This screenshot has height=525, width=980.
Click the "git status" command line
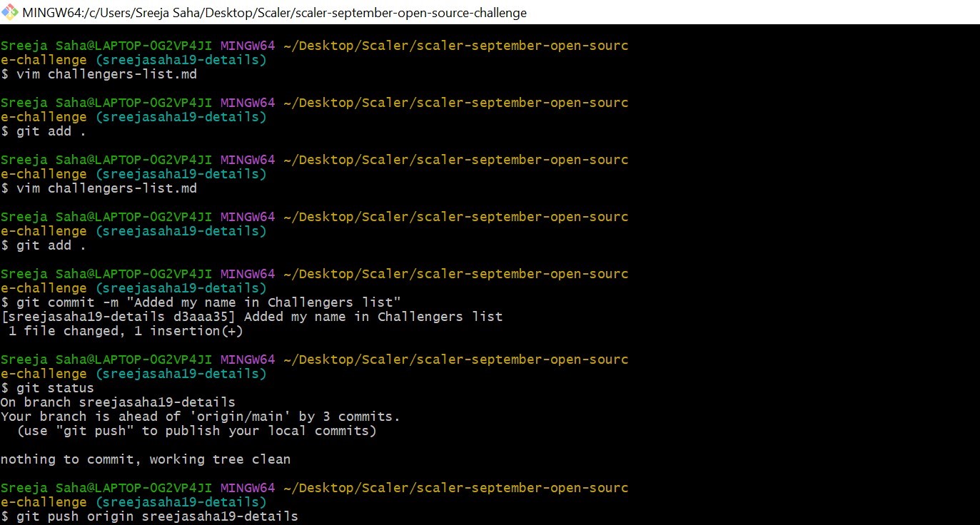point(48,388)
